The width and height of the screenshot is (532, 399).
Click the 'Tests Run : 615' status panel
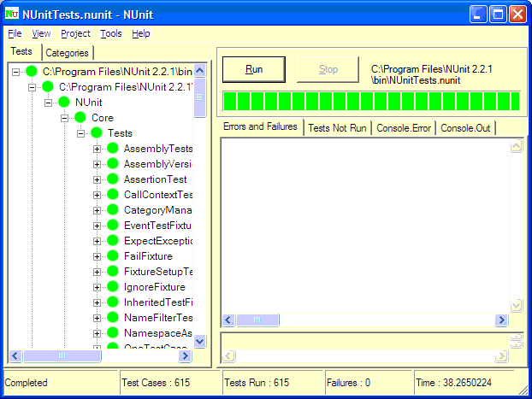(x=273, y=383)
